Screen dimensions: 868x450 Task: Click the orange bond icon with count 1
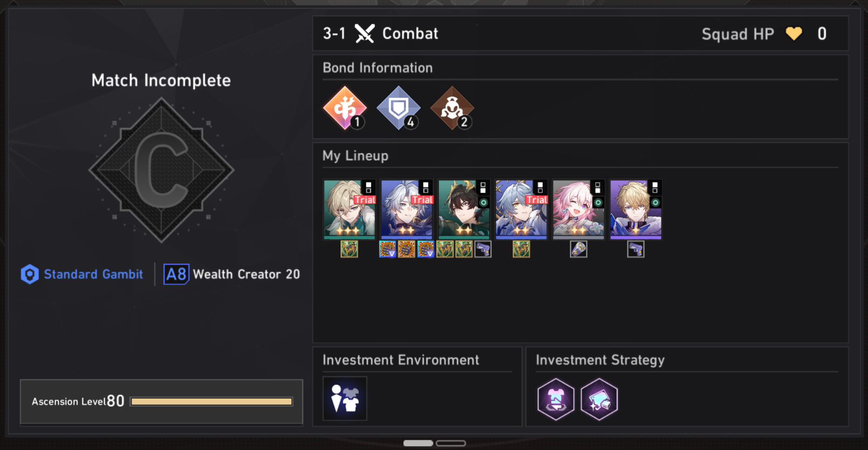click(x=345, y=108)
